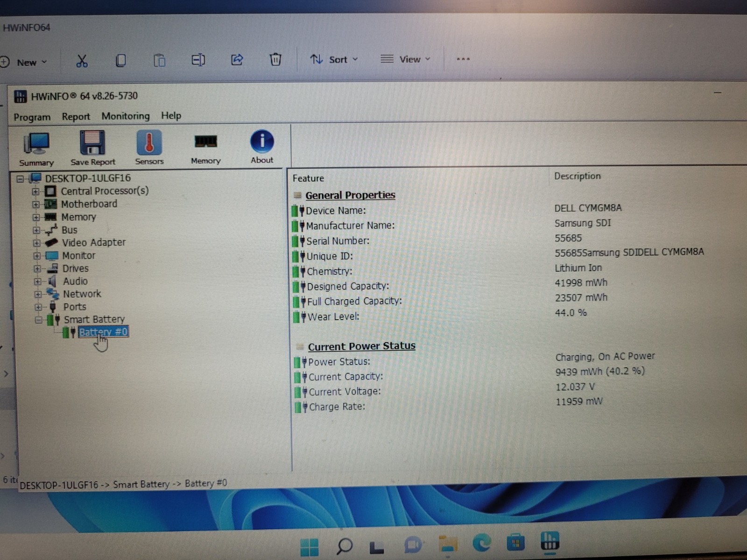Select the Battery #0 tree item
Image resolution: width=747 pixels, height=560 pixels.
[103, 332]
